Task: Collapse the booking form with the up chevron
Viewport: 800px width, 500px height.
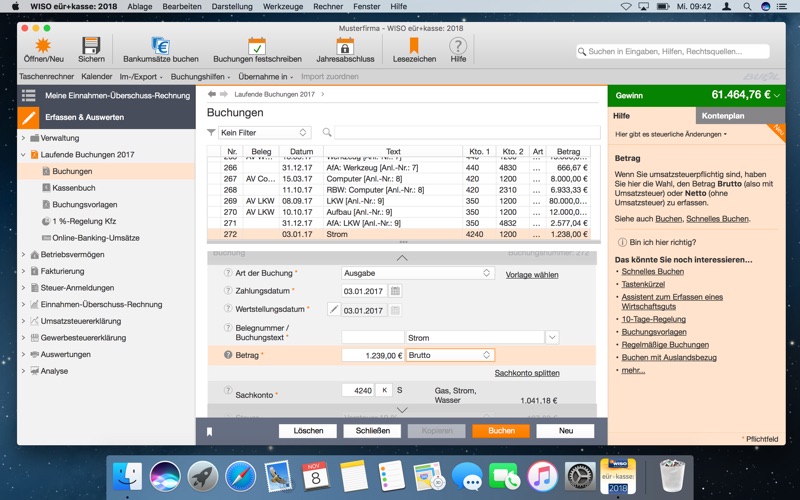Action: point(402,258)
